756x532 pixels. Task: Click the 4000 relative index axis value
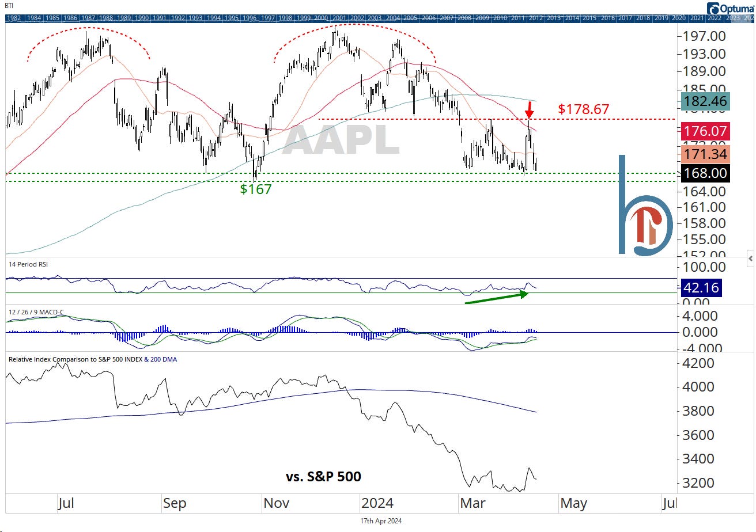coord(698,387)
